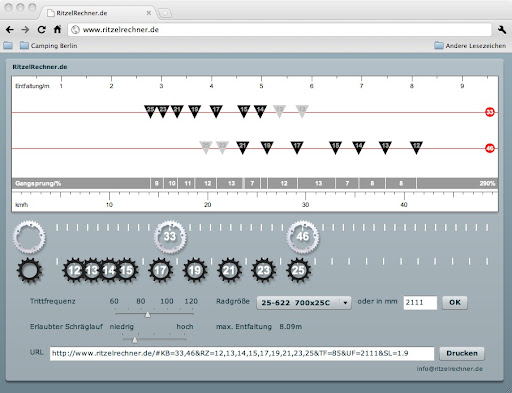Click the Gangsprung/% row label
Image resolution: width=512 pixels, height=393 pixels.
coord(38,183)
